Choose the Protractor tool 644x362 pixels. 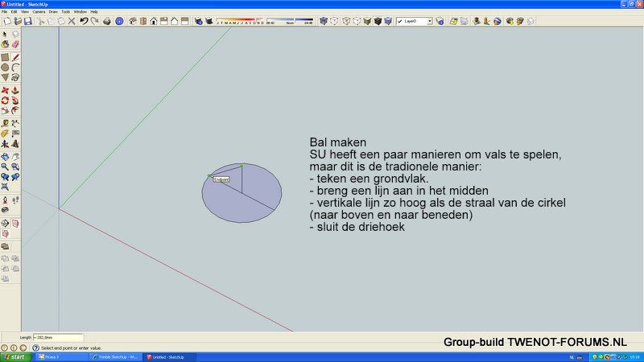coord(5,134)
